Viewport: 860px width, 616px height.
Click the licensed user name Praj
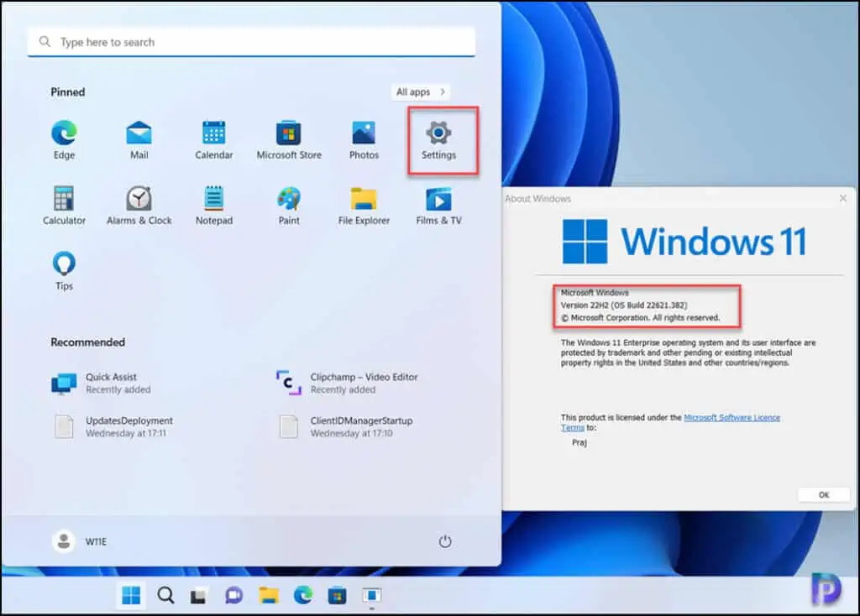pos(579,442)
